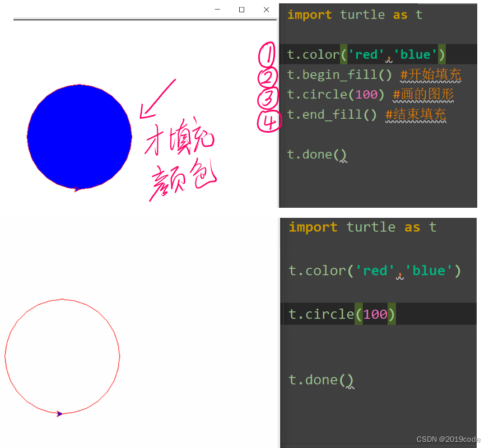The height and width of the screenshot is (448, 489).
Task: Click the orange wavy-underlined comment #开始填充
Action: pos(430,74)
